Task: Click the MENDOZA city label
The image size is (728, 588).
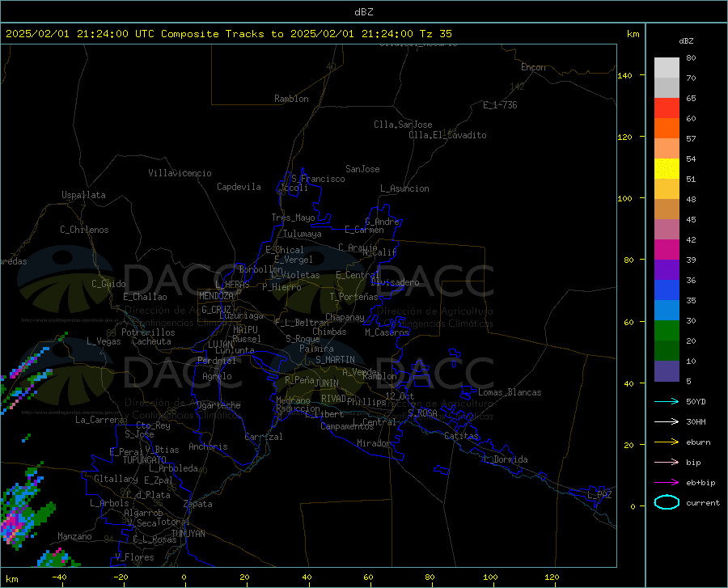Action: (x=216, y=296)
